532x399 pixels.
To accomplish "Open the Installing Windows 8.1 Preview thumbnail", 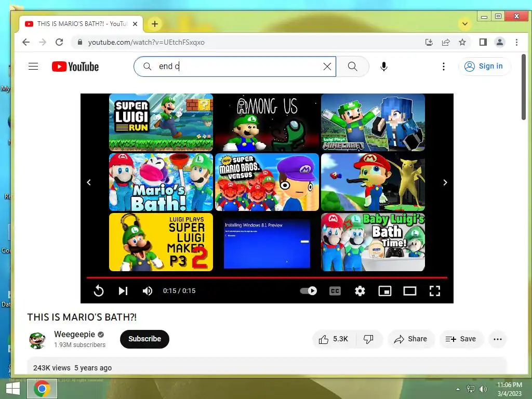I will 267,242.
